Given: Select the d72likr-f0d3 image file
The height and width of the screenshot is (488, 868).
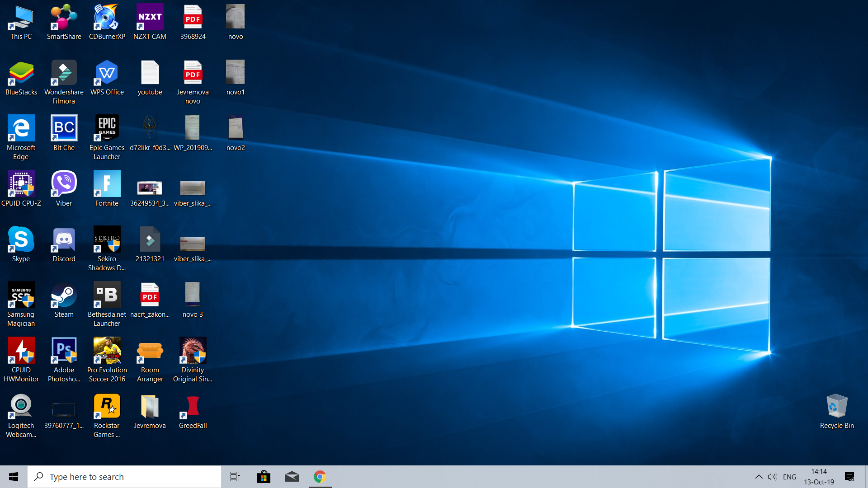Looking at the screenshot, I should [x=150, y=134].
